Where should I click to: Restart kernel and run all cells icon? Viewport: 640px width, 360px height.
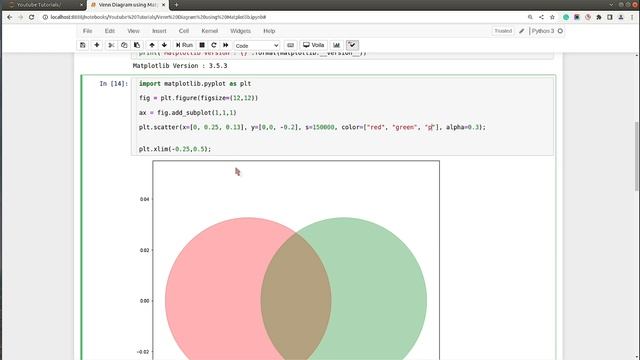pyautogui.click(x=226, y=45)
